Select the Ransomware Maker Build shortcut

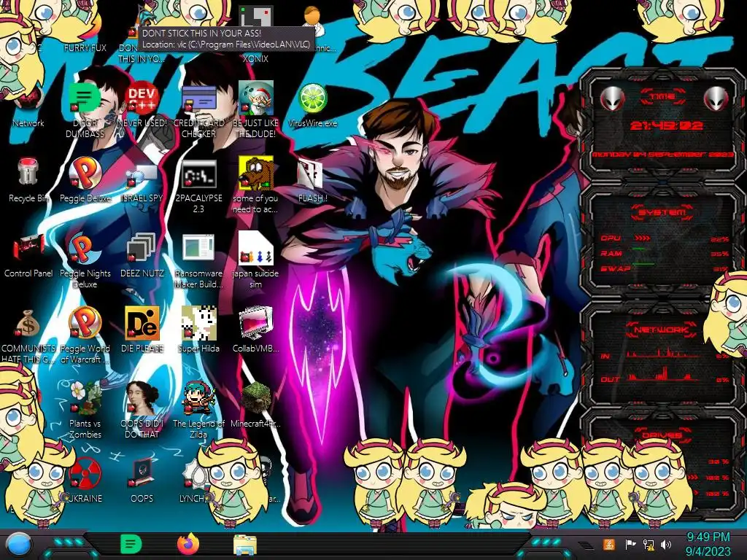click(x=198, y=261)
